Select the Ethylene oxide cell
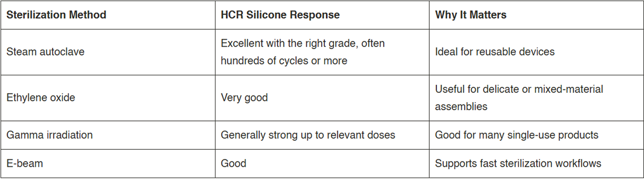The width and height of the screenshot is (644, 179). (x=108, y=98)
